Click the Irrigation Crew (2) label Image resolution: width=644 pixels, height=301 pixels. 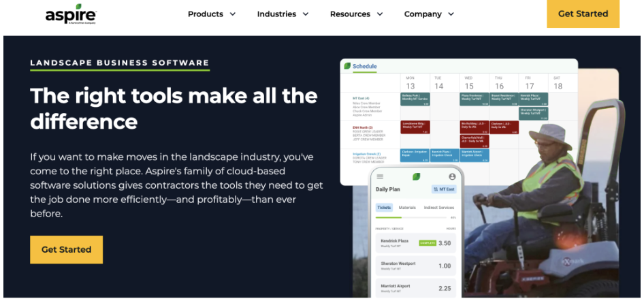[x=366, y=153]
